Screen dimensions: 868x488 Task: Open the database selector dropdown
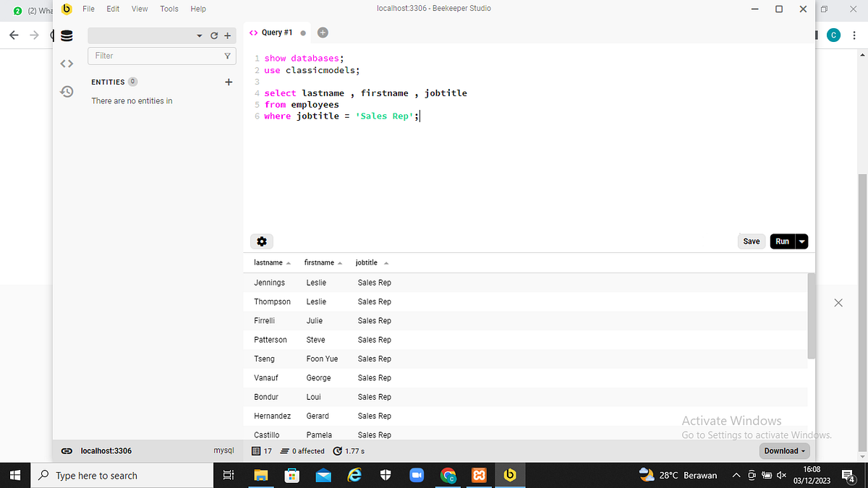[x=199, y=35]
